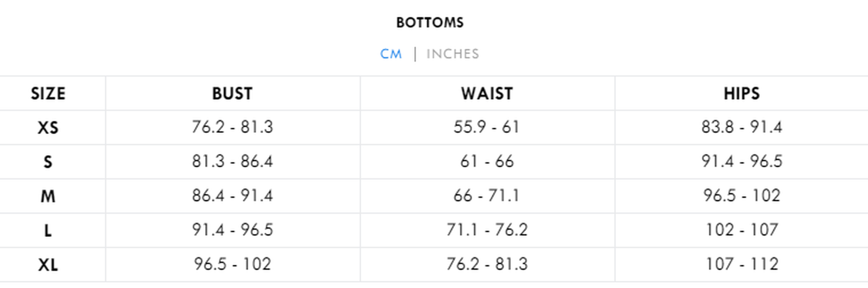Choose the M size row label
This screenshot has height=288, width=868.
pyautogui.click(x=48, y=196)
